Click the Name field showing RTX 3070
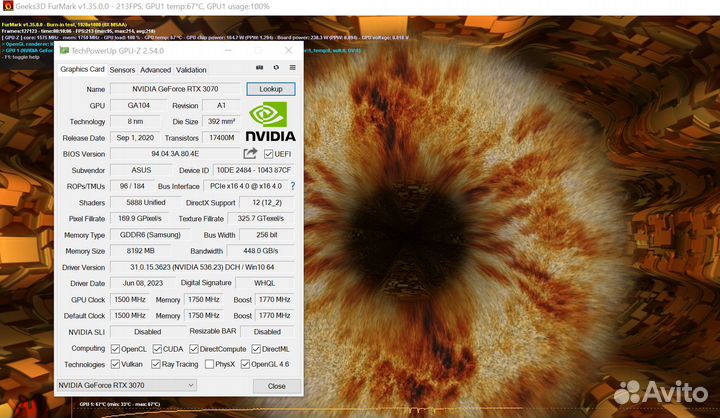The image size is (720, 418). click(175, 89)
